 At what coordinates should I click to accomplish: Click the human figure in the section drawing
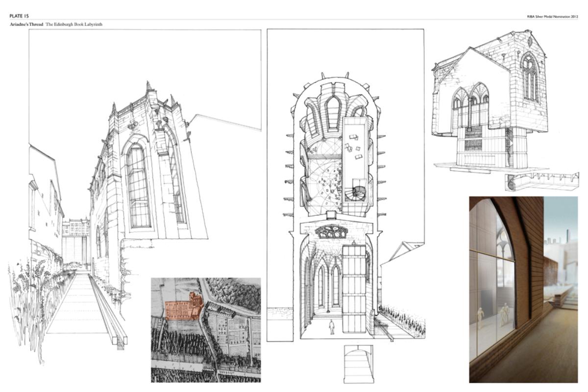[x=332, y=326]
